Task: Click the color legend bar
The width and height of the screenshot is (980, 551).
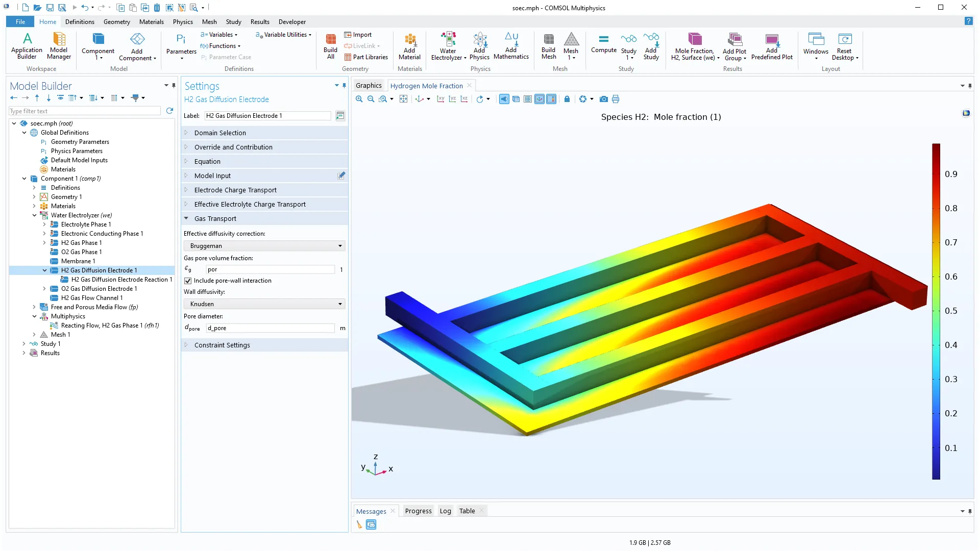Action: [936, 311]
